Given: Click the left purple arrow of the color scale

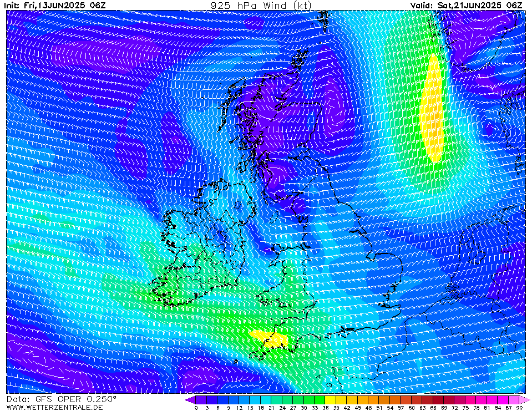Looking at the screenshot, I should tap(190, 400).
